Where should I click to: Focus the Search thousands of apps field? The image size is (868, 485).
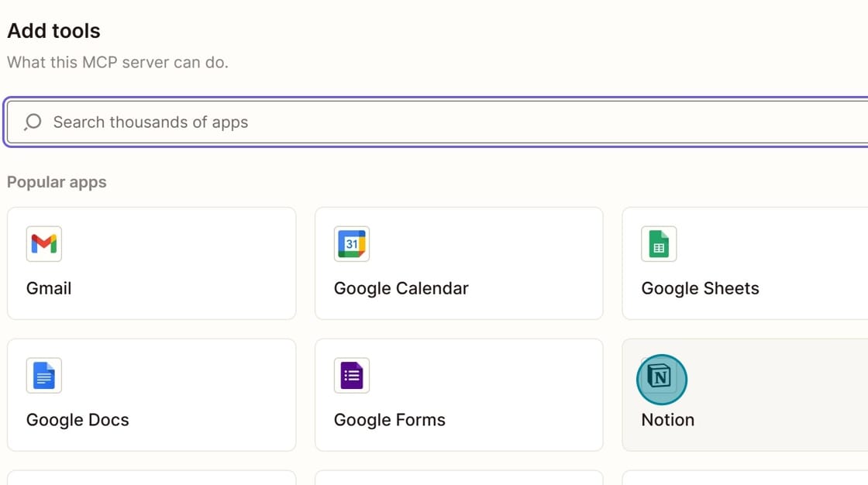pyautogui.click(x=437, y=122)
